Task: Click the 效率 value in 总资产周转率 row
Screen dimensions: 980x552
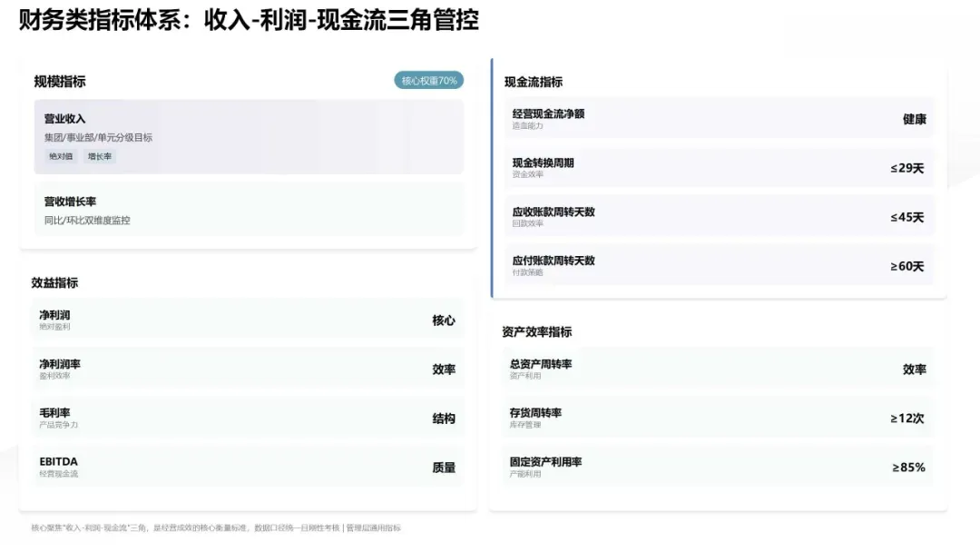Action: tap(915, 370)
